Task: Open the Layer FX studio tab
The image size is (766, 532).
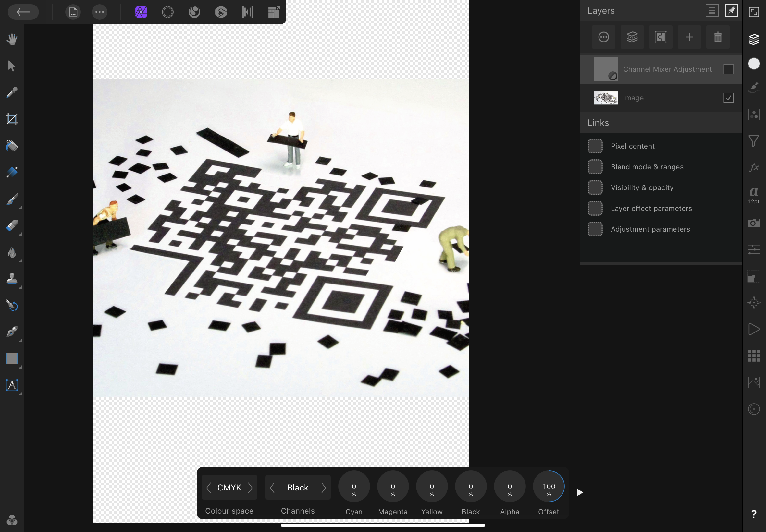Action: pyautogui.click(x=754, y=167)
